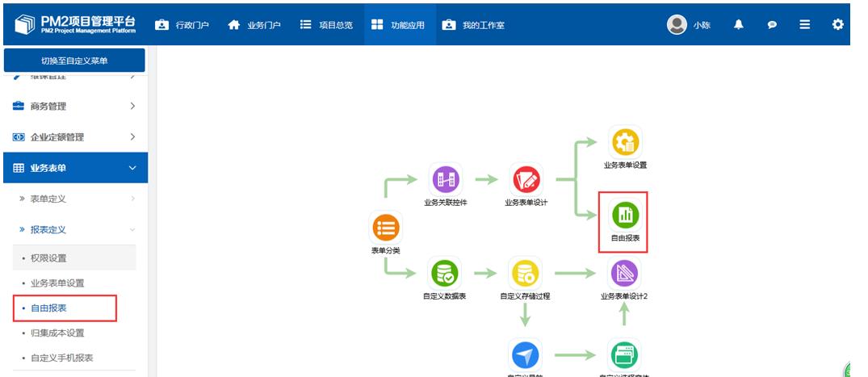The height and width of the screenshot is (377, 868).
Task: Open the 业务表单设计2 purple ruler icon
Action: (x=624, y=273)
